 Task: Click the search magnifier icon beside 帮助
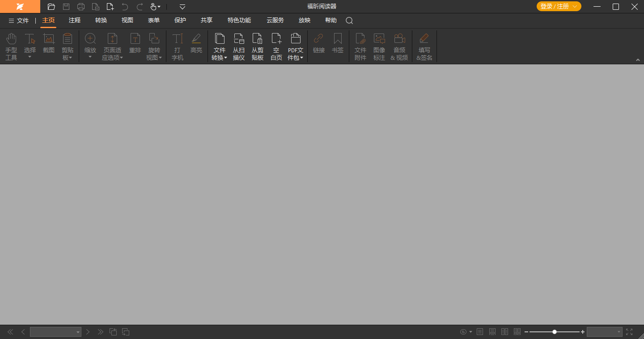349,21
